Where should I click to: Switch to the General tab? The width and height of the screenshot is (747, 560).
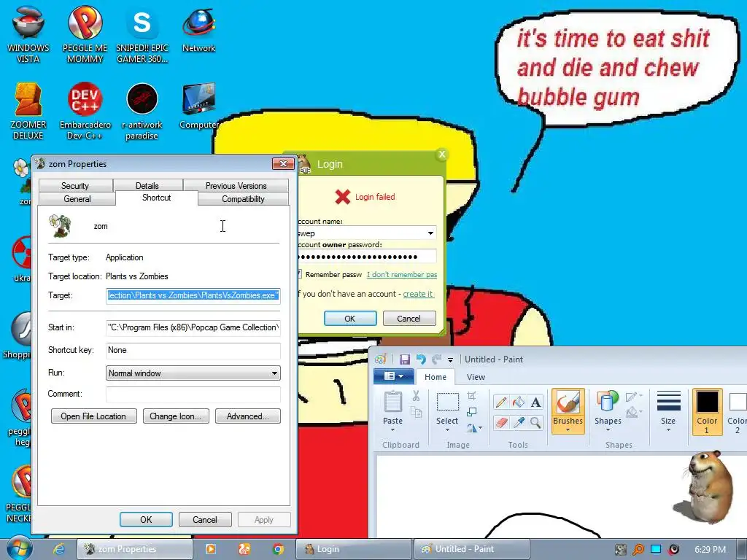click(77, 198)
